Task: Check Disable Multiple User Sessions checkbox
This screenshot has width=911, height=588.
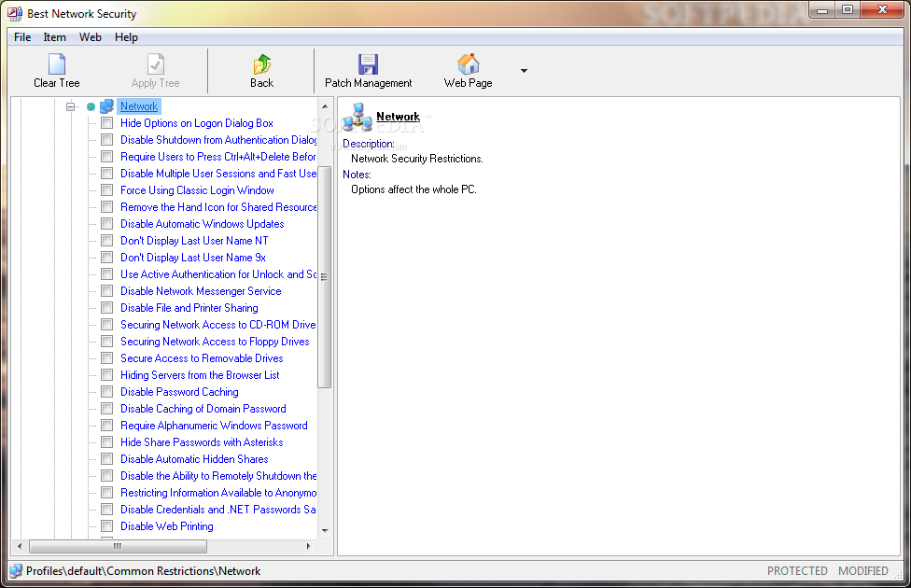Action: (107, 174)
